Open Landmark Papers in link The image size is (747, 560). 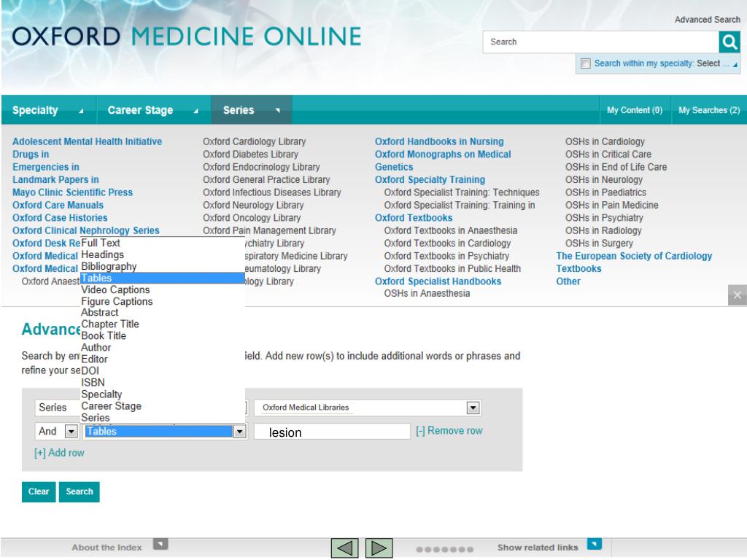55,179
